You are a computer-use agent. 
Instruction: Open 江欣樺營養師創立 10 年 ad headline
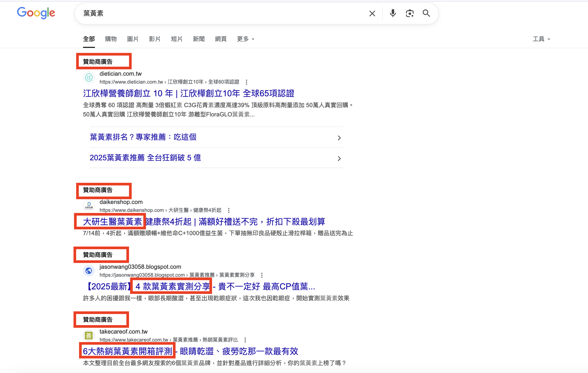[189, 93]
